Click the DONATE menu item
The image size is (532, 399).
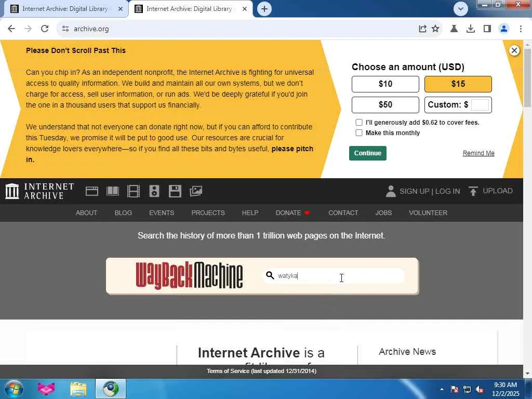pos(292,212)
